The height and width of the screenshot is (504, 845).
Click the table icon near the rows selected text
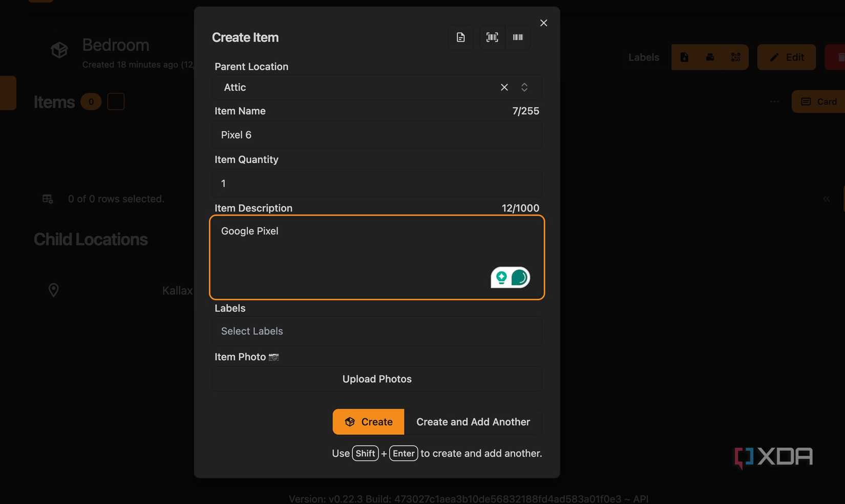click(47, 199)
